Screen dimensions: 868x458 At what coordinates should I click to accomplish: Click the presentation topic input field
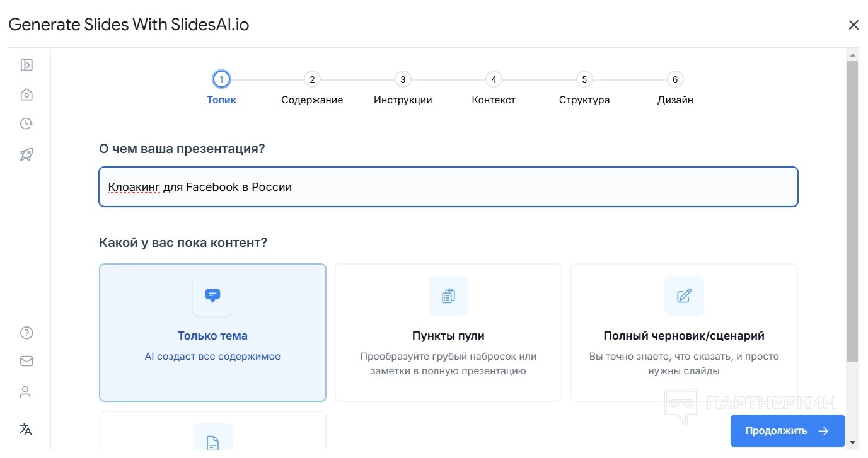pyautogui.click(x=448, y=186)
